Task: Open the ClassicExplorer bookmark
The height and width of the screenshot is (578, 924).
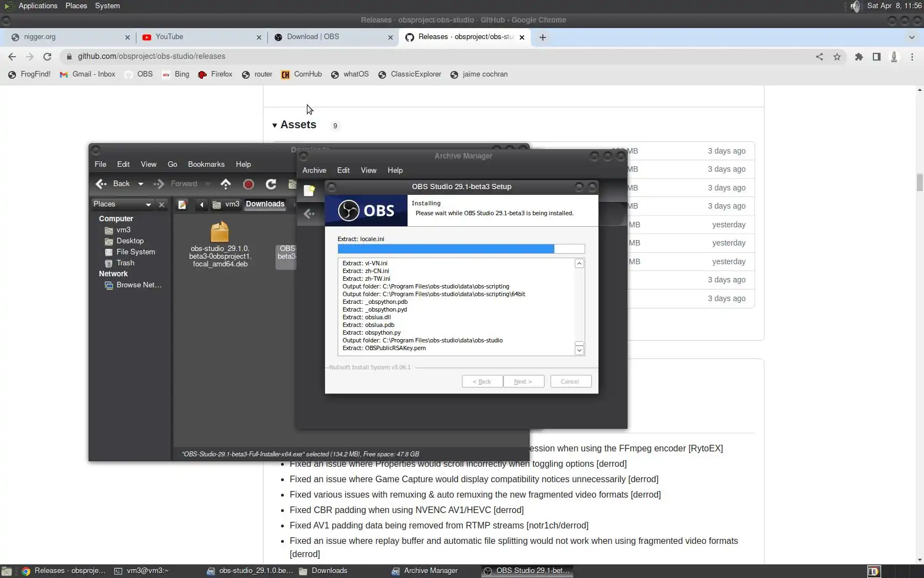Action: (410, 74)
